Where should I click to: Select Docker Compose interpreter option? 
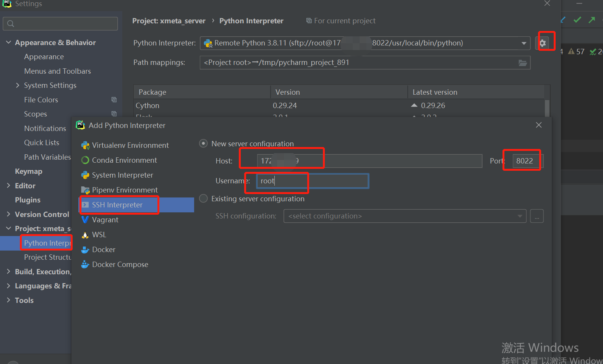(120, 264)
